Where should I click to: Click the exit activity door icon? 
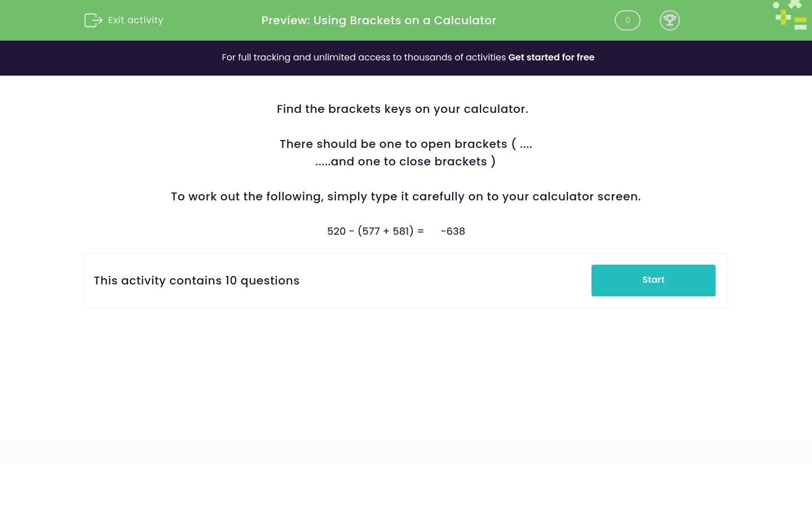click(x=94, y=20)
